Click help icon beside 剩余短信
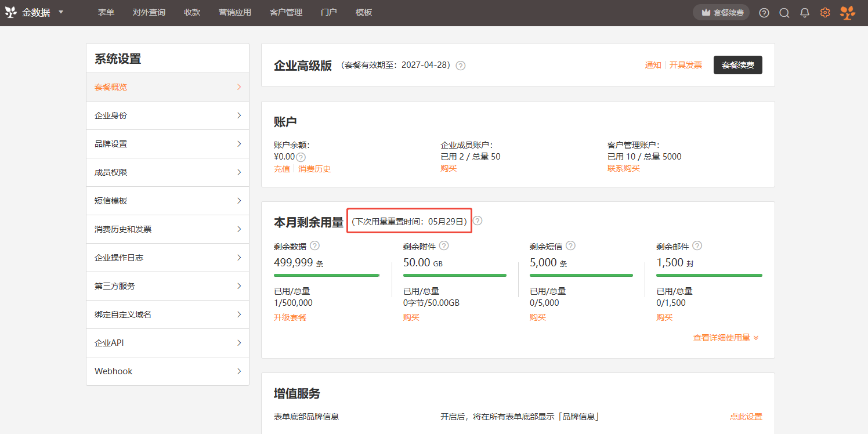The width and height of the screenshot is (868, 434). (x=571, y=245)
